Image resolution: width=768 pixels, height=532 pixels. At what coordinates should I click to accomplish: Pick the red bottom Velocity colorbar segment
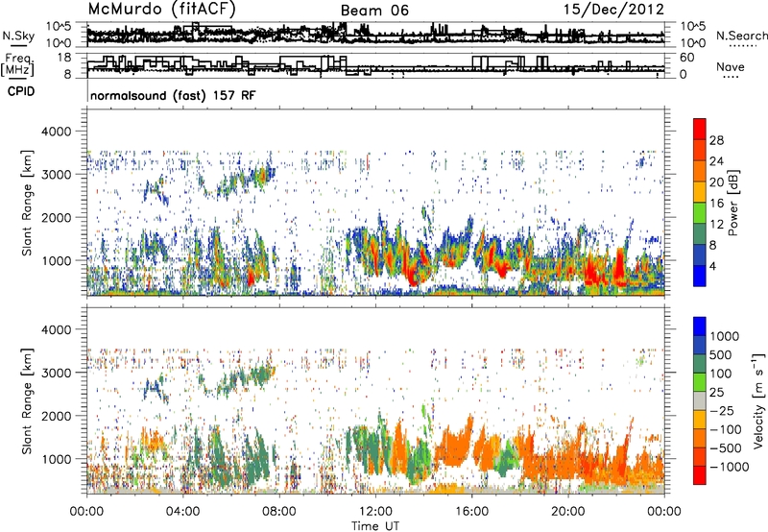[700, 475]
